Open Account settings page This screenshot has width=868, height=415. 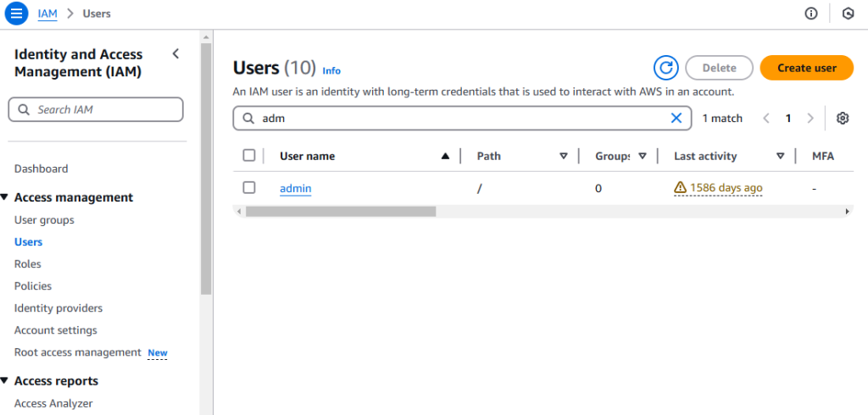coord(55,330)
